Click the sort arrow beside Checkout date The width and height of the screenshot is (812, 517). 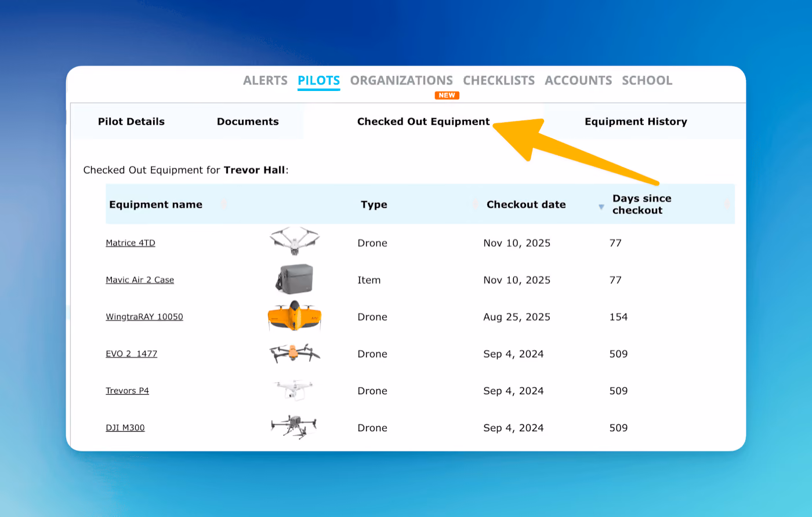click(x=601, y=206)
